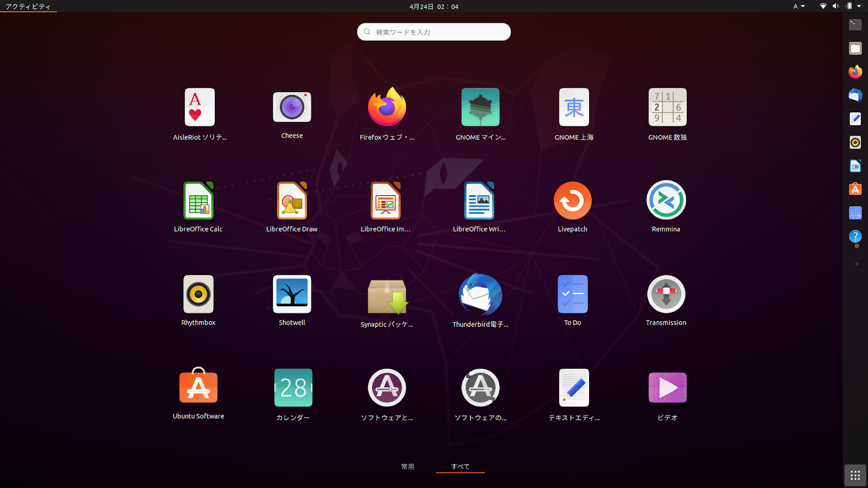
Task: Open テキストエディター from the app grid
Action: (573, 388)
